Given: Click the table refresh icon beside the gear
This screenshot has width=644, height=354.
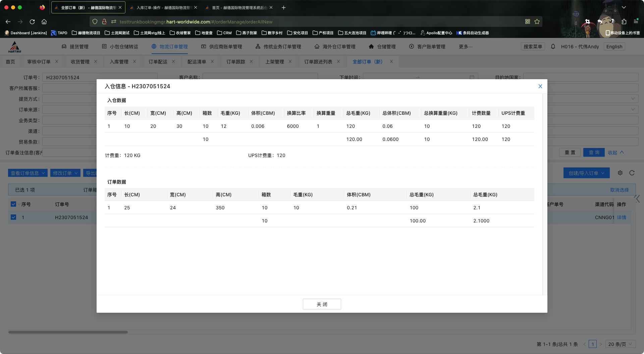Looking at the screenshot, I should [632, 173].
